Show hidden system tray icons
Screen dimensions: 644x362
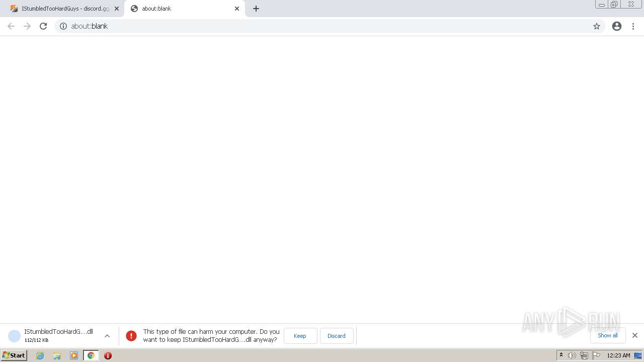click(x=561, y=355)
